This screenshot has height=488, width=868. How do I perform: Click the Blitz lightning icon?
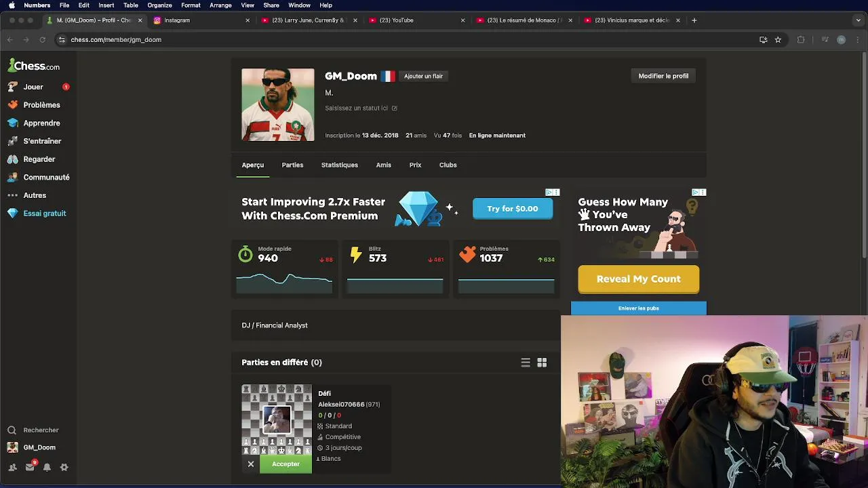[x=356, y=255]
